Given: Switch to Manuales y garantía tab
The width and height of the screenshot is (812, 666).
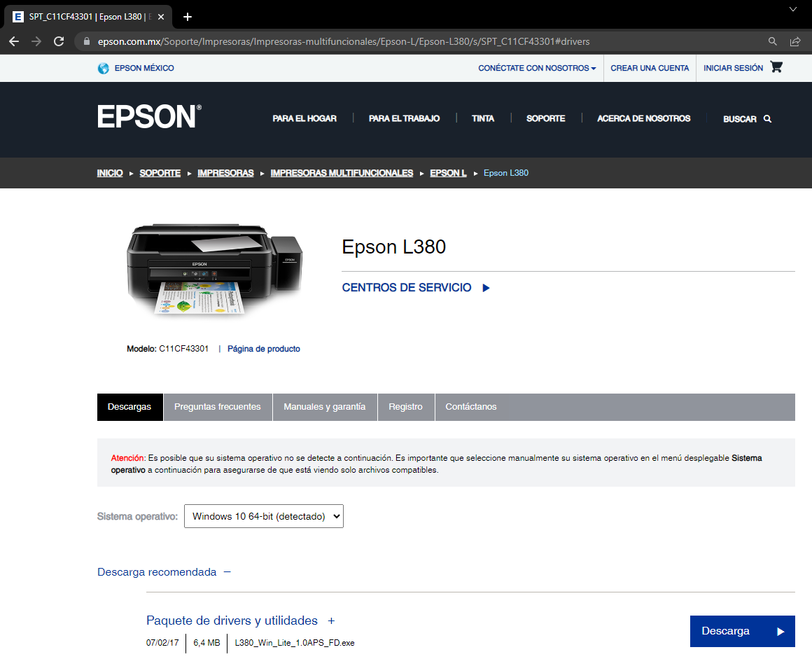Looking at the screenshot, I should coord(325,407).
